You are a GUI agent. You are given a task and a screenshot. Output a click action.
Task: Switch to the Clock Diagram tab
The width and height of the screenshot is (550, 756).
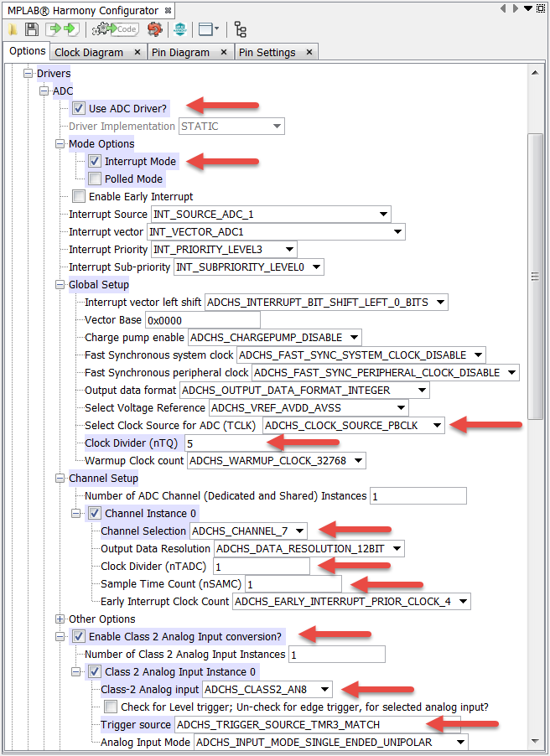pos(89,52)
